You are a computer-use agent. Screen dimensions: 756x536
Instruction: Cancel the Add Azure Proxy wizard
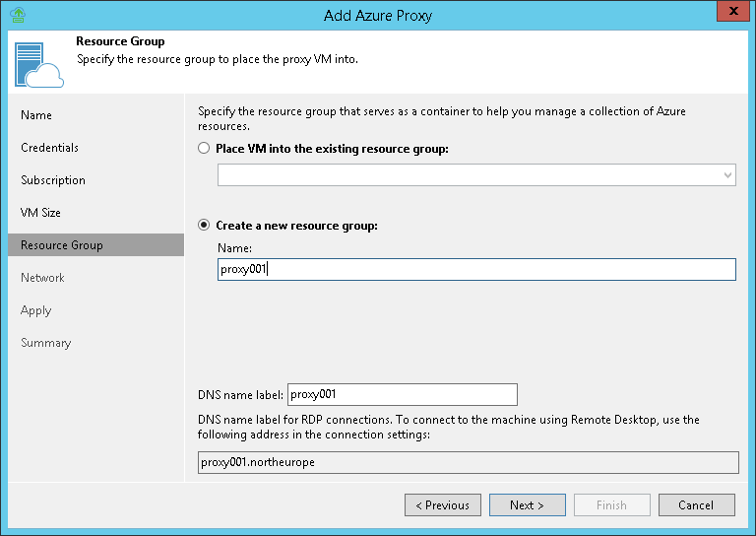click(697, 505)
